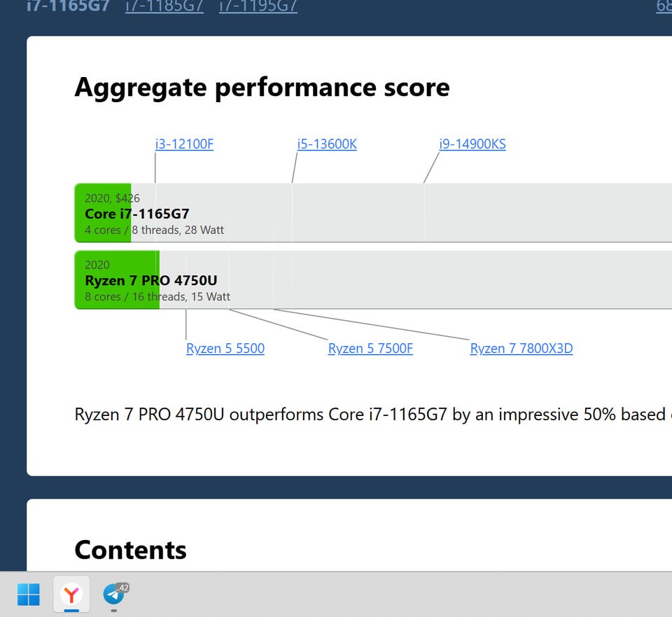672x617 pixels.
Task: Click the Ryzen 7 PRO 4750U bar name
Action: coord(151,280)
